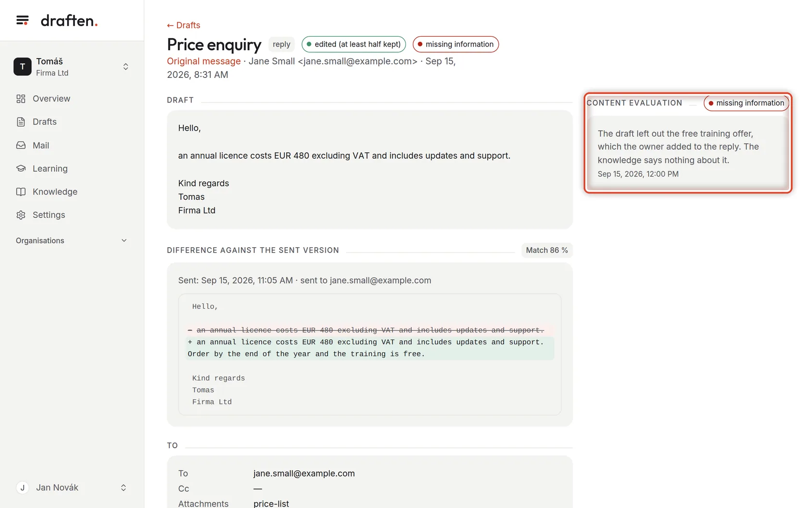Click the Match 86 % indicator
The image size is (812, 508).
coord(547,250)
